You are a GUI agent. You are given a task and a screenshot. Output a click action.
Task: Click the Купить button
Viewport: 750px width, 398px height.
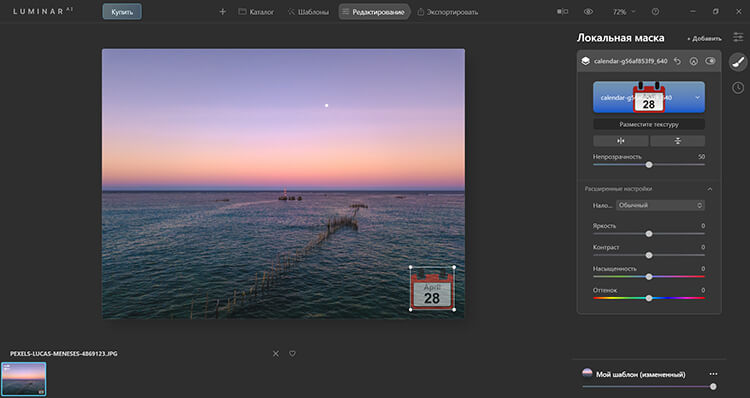(122, 12)
